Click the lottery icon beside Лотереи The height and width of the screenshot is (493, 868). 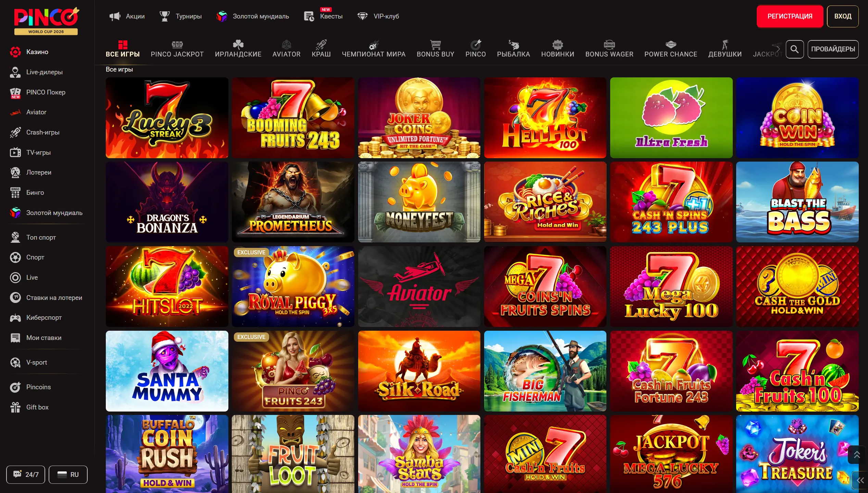[x=15, y=173]
